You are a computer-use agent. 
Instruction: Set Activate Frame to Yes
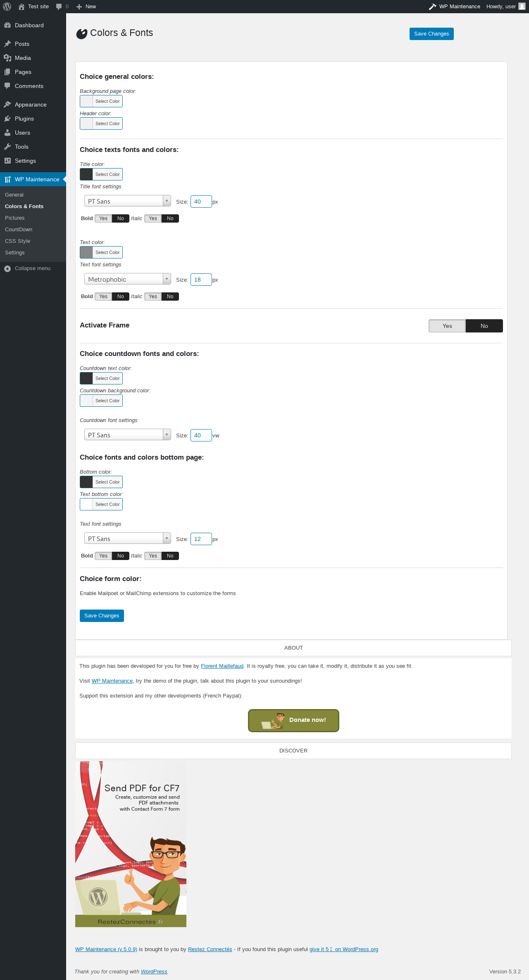pyautogui.click(x=447, y=326)
